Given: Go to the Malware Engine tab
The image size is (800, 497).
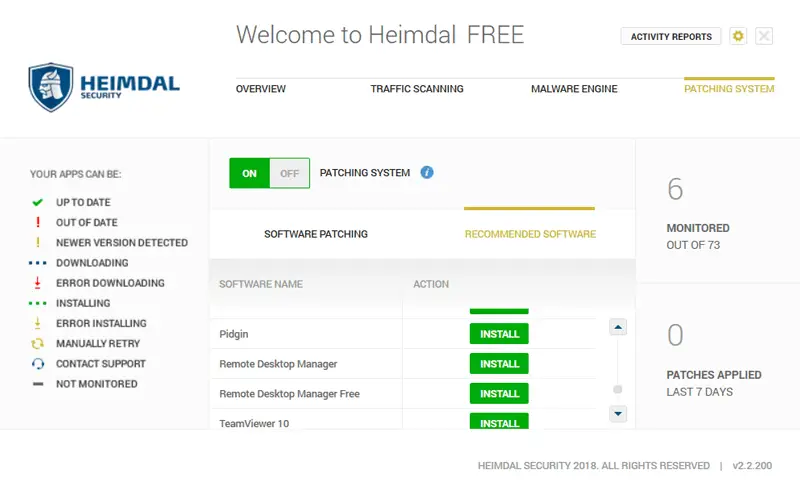Looking at the screenshot, I should 574,89.
